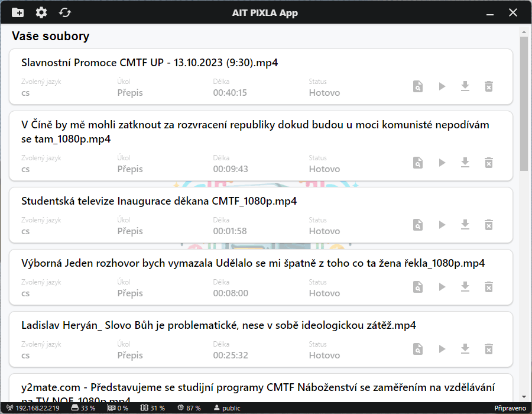Preview transcript of Výborná Jeden rozhovor file
The height and width of the screenshot is (414, 532).
[418, 287]
